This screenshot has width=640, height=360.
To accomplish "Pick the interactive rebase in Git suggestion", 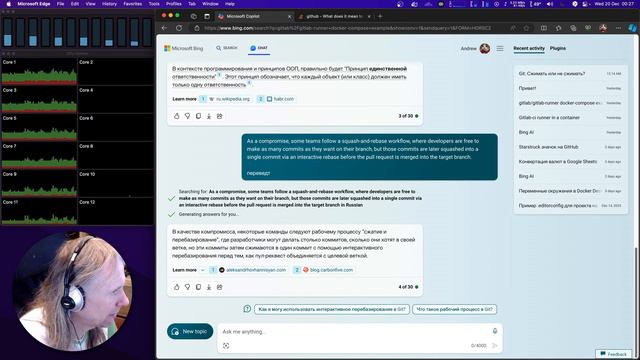I will tap(332, 309).
